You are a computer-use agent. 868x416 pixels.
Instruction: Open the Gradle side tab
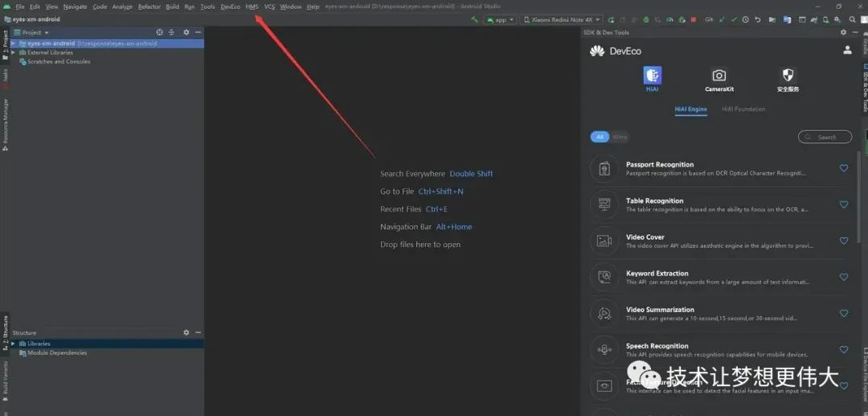coord(864,43)
